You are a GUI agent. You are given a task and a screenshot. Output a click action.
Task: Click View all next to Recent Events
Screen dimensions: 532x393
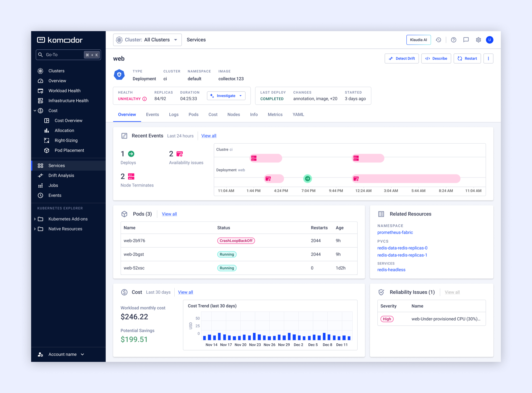(209, 136)
